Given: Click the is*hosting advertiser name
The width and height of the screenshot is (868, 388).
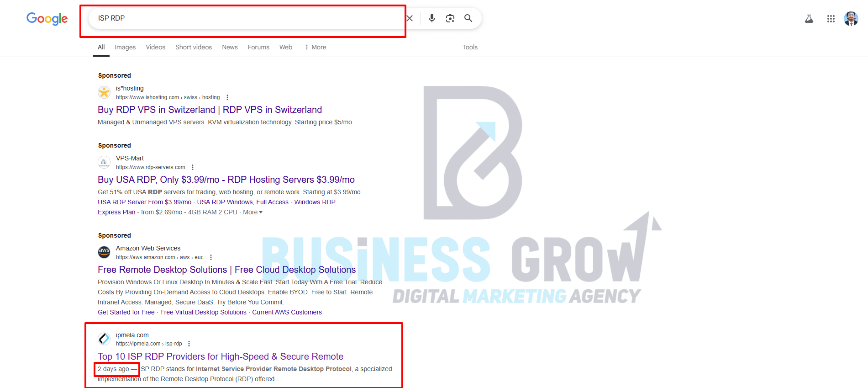Looking at the screenshot, I should click(130, 88).
